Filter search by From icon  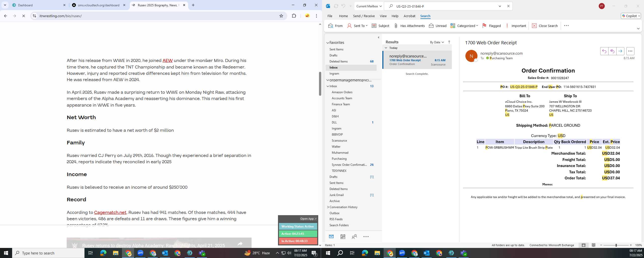pyautogui.click(x=335, y=26)
